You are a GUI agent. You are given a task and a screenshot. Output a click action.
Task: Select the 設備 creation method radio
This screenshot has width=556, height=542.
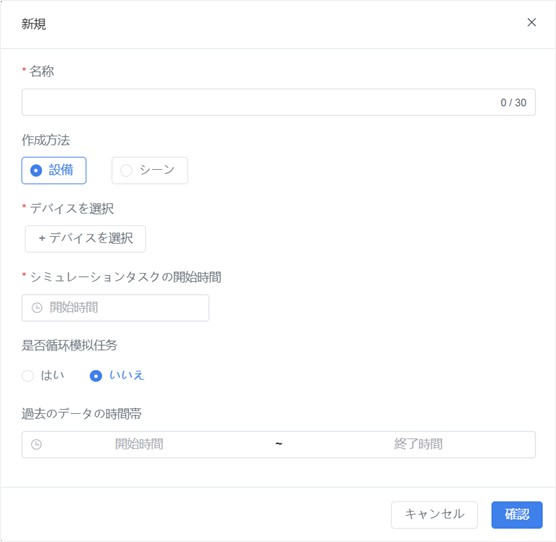tap(54, 171)
